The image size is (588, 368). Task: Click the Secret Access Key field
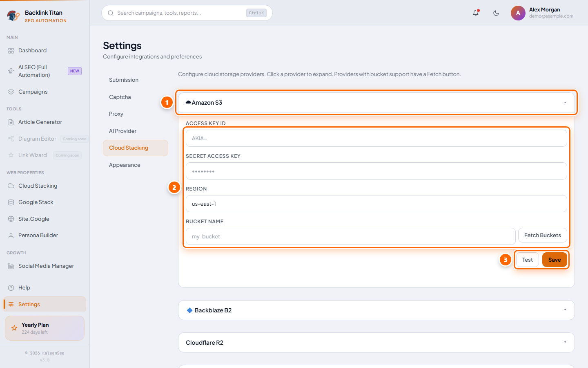tap(376, 171)
